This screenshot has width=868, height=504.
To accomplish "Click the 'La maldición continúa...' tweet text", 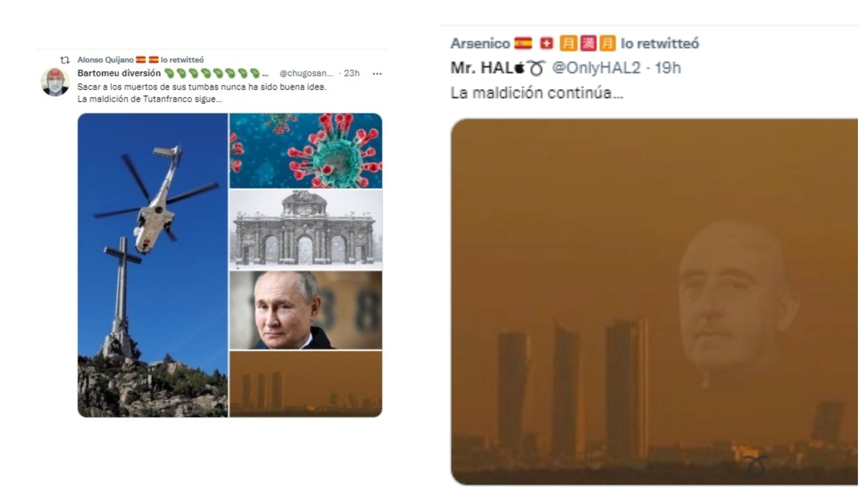I will pyautogui.click(x=537, y=93).
